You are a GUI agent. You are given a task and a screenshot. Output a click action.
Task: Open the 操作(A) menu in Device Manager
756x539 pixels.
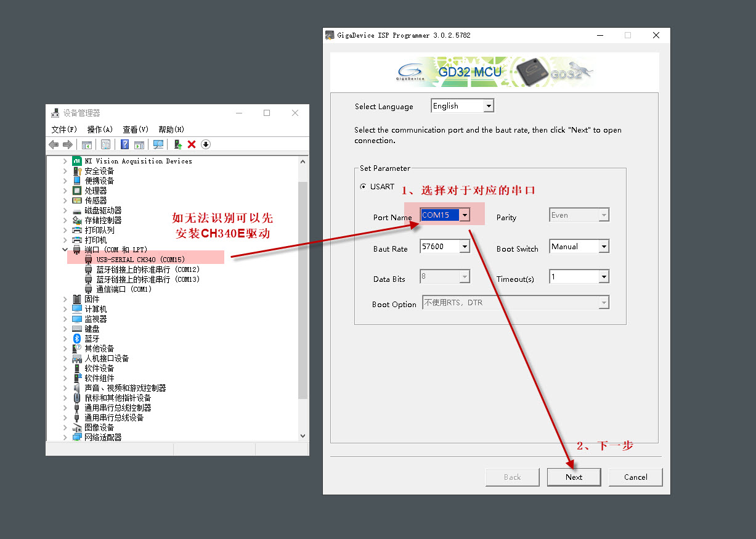100,130
